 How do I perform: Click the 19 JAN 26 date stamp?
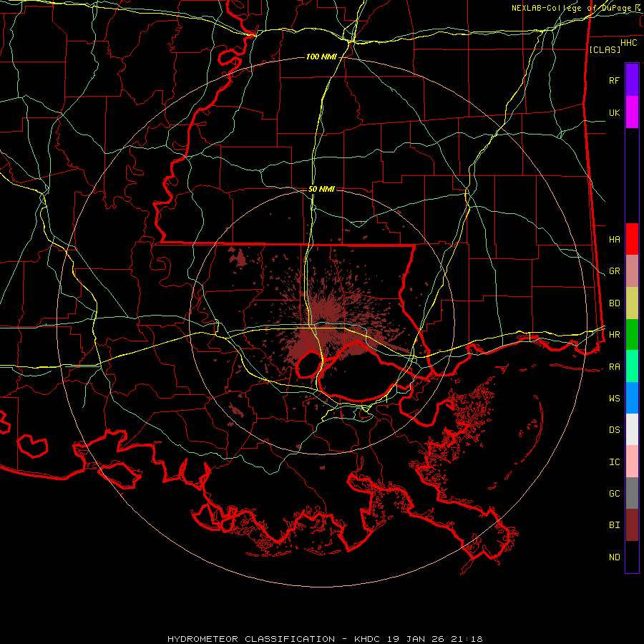tap(416, 639)
